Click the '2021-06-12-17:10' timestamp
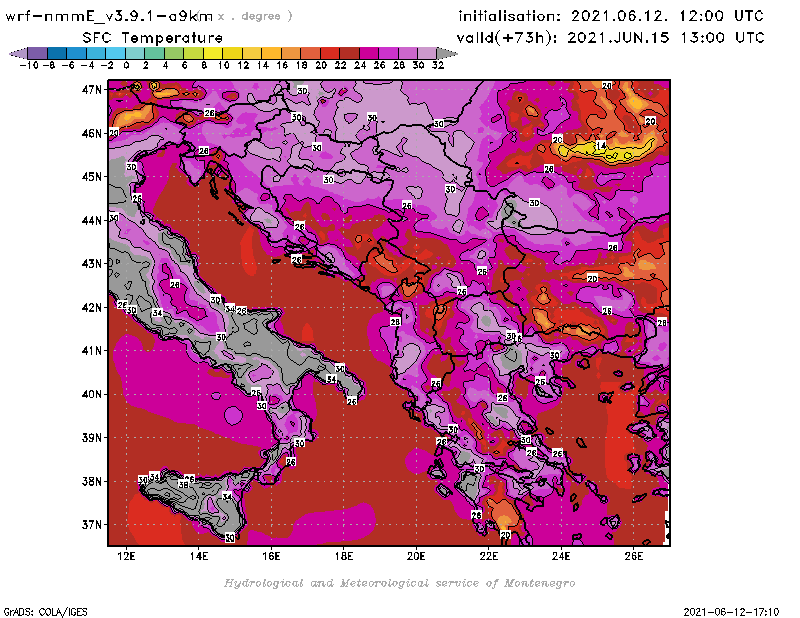Screen dimensions: 800x618 point(731,612)
